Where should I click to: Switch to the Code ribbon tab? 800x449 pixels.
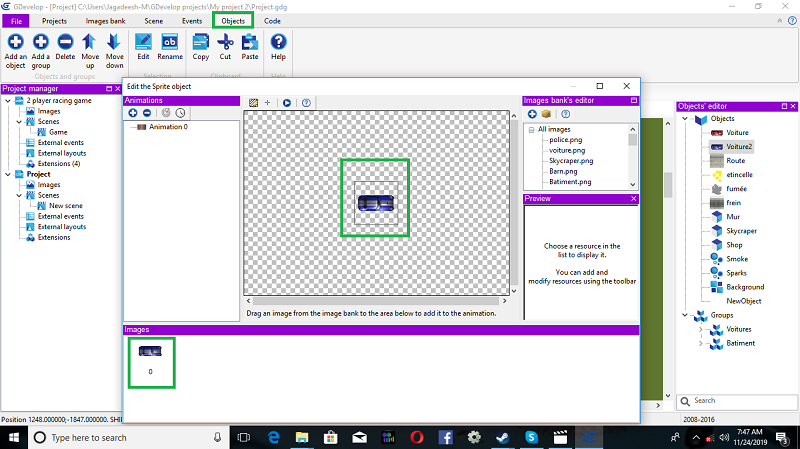coord(272,21)
